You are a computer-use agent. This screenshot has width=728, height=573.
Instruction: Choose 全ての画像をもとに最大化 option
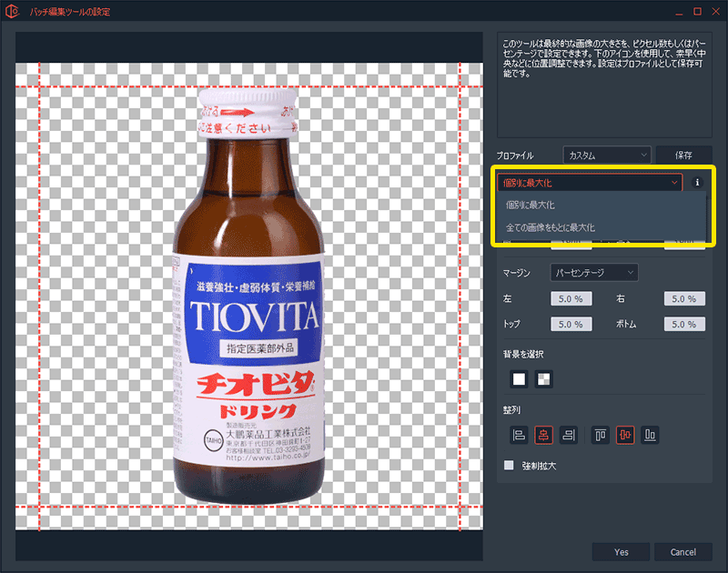coord(551,226)
